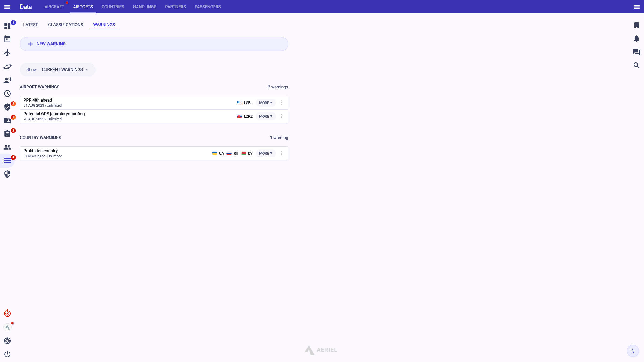Viewport: 644px width, 362px height.
Task: Click the bookmark icon at right
Action: tap(636, 25)
